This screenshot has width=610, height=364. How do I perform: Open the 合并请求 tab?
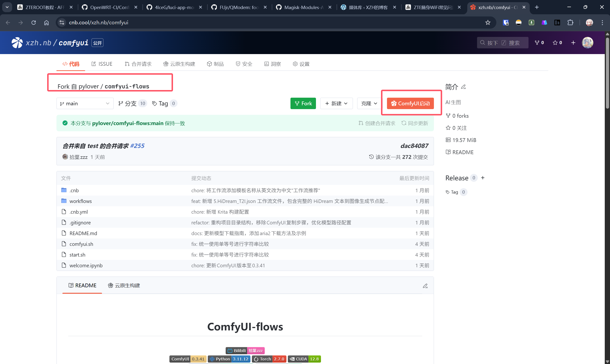138,64
